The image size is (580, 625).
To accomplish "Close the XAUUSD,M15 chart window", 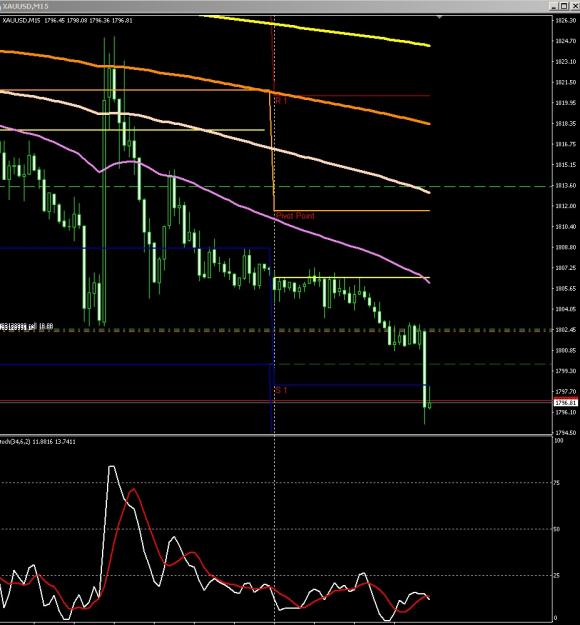I will [x=574, y=6].
